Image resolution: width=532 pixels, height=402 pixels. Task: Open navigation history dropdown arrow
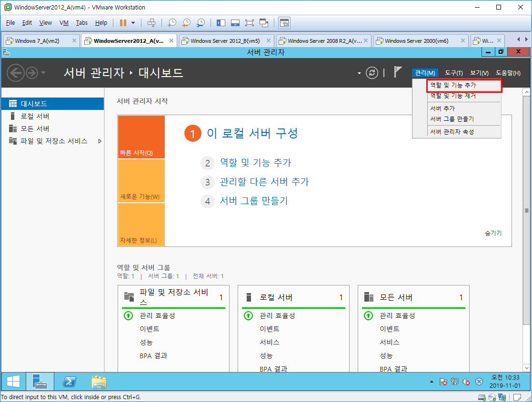pyautogui.click(x=43, y=73)
